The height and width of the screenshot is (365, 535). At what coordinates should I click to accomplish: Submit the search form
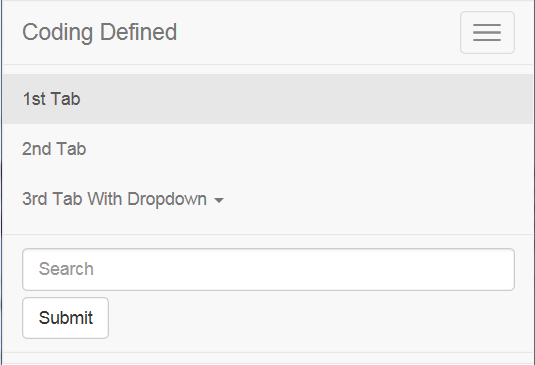[x=66, y=318]
